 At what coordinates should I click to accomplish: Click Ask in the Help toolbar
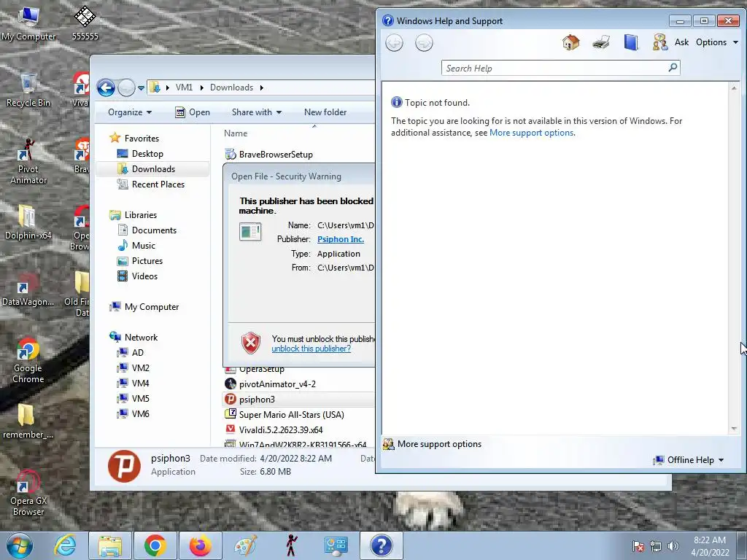coord(681,42)
